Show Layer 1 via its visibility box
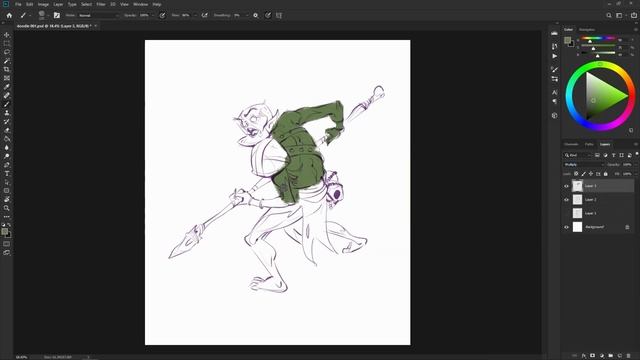The height and width of the screenshot is (360, 640). click(566, 213)
